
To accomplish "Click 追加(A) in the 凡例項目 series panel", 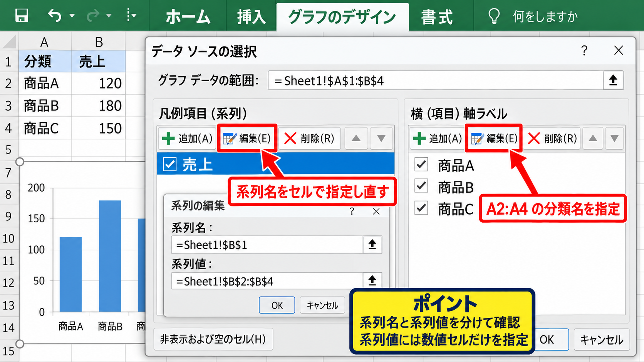I will point(188,138).
